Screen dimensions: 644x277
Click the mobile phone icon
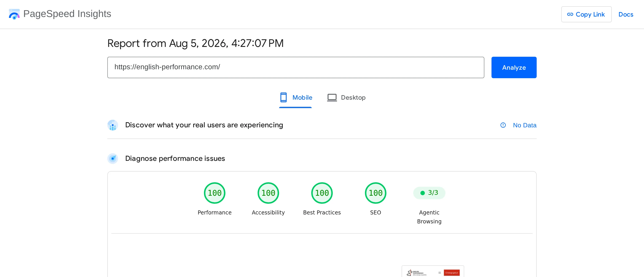pyautogui.click(x=283, y=97)
